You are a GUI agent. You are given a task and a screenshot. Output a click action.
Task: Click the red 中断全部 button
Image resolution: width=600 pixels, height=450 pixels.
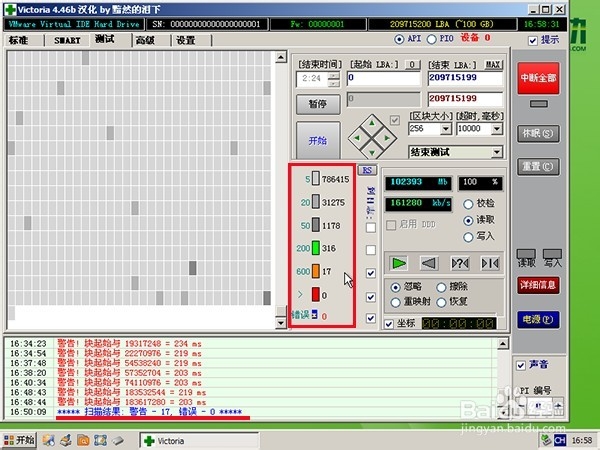point(538,78)
